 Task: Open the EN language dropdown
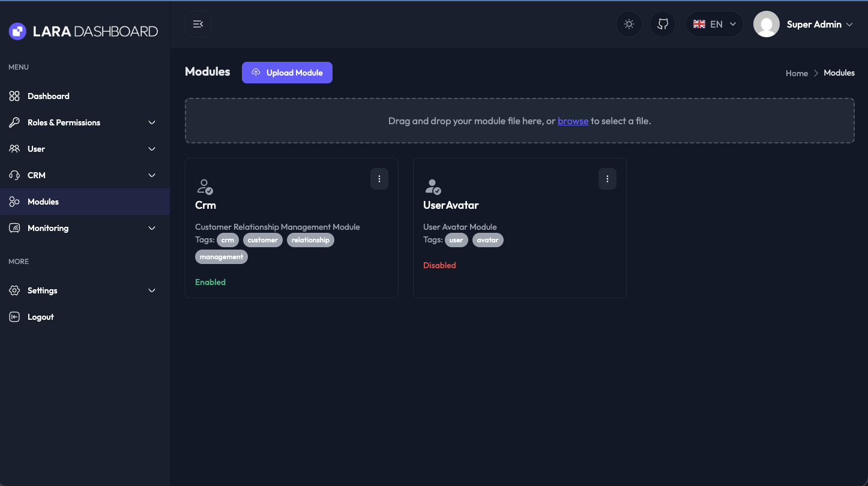(x=714, y=24)
